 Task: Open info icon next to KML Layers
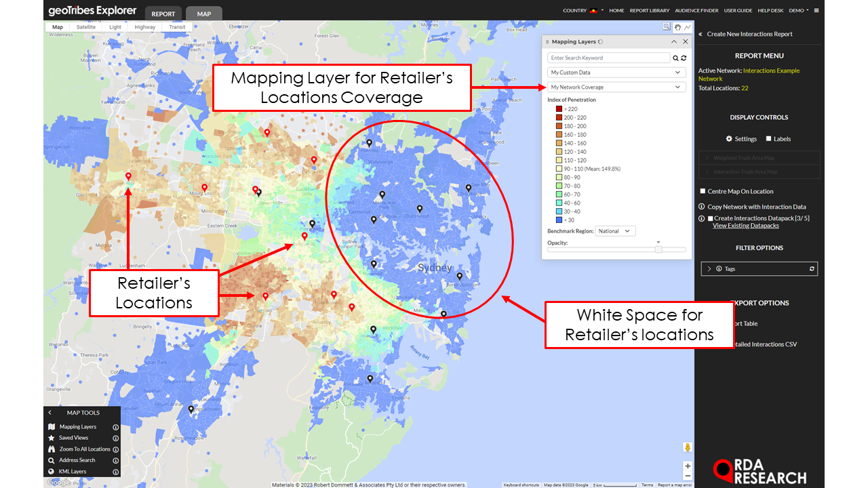click(115, 471)
